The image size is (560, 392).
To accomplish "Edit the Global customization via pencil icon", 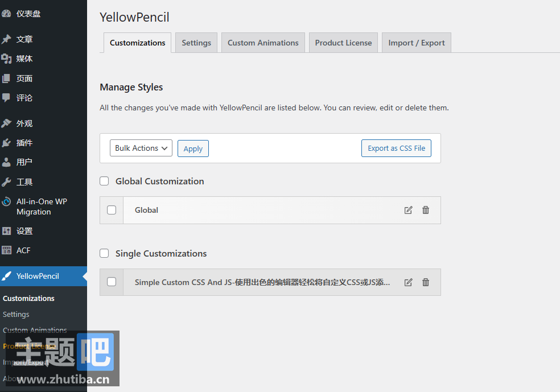I will tap(408, 210).
